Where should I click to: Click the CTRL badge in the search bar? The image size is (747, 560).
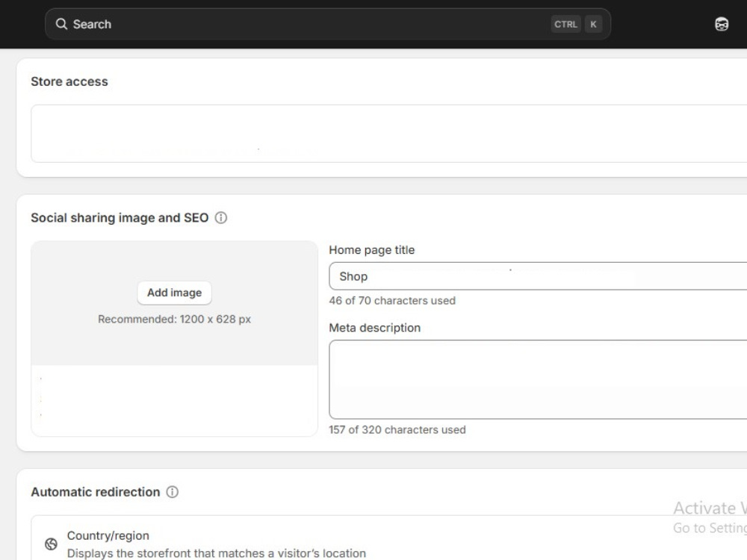coord(566,23)
